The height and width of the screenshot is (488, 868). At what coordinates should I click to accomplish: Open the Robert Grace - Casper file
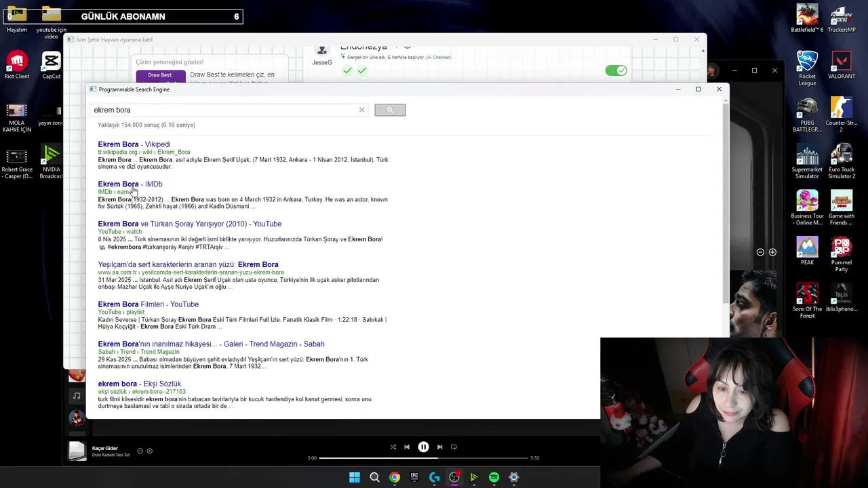coord(16,165)
